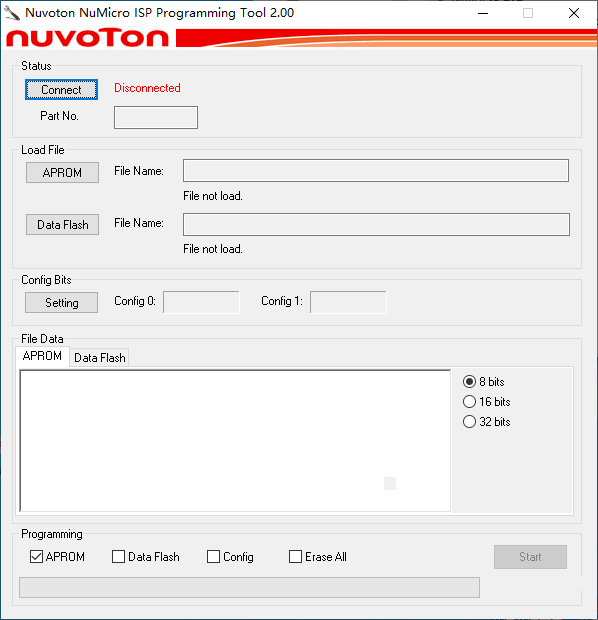
Task: Click 'File not load.' text under Data Flash
Action: click(213, 249)
